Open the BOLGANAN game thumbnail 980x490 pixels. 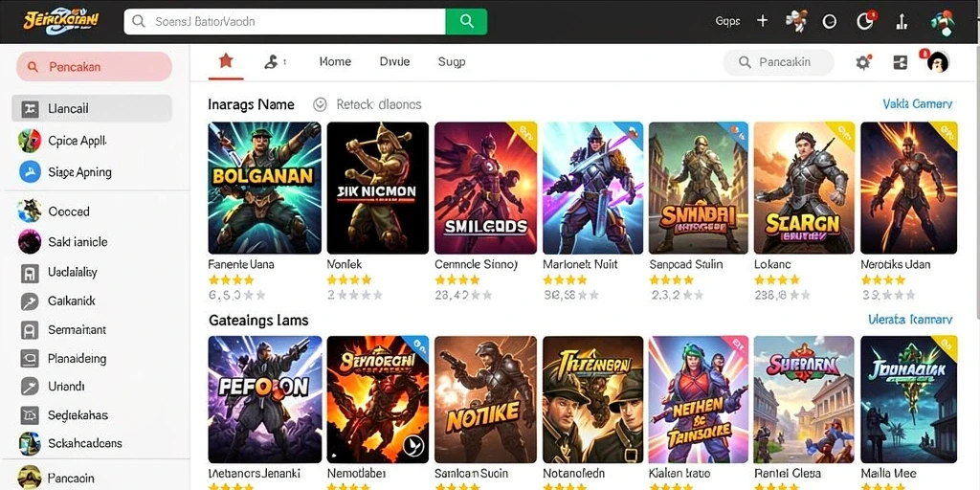[265, 188]
